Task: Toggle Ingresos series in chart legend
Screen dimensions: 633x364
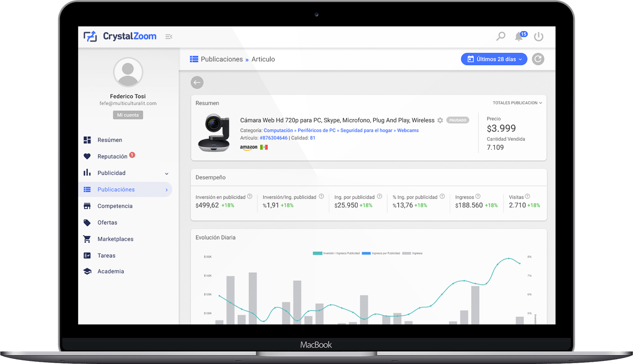Action: pos(412,253)
